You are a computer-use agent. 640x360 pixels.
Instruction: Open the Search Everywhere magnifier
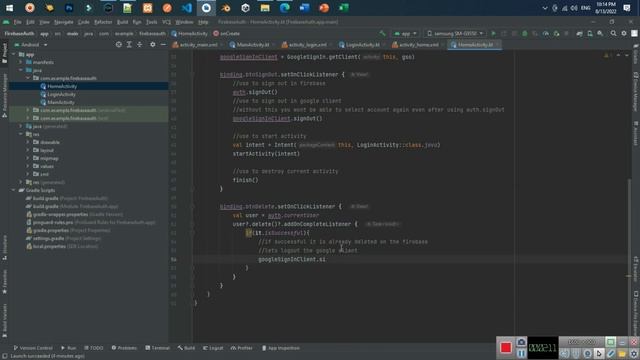coord(613,33)
